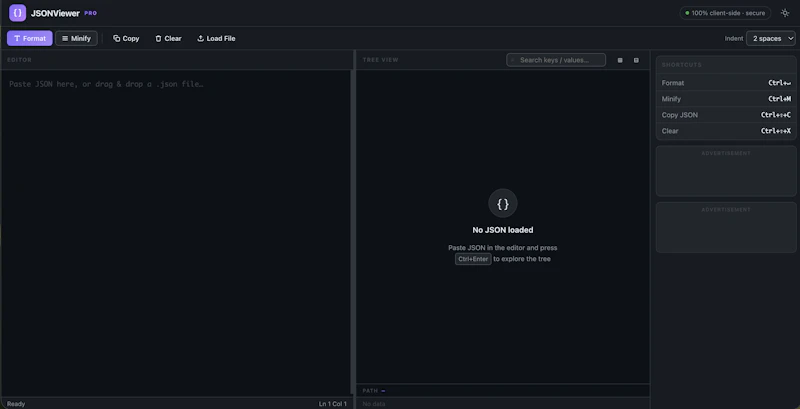
Task: Select the Minify row in Shortcuts panel
Action: [726, 99]
